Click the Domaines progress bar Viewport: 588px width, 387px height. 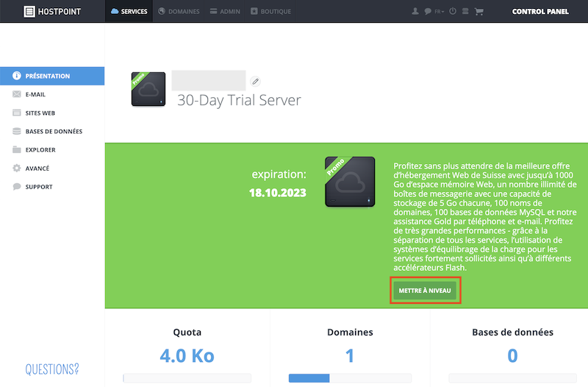pos(350,378)
